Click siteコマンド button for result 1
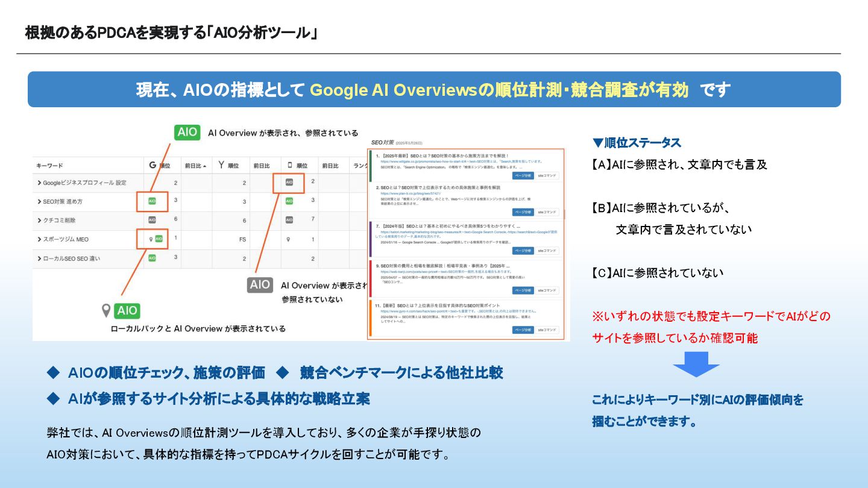The image size is (868, 488). pyautogui.click(x=547, y=176)
